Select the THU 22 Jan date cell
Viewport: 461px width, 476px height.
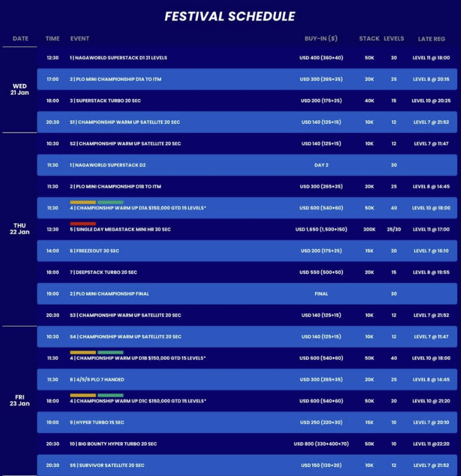[20, 229]
